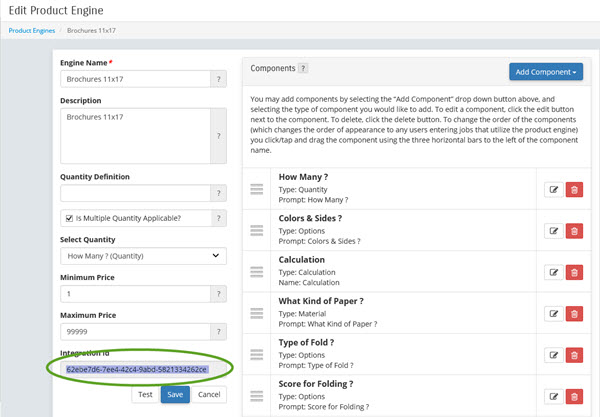Edit the Score for Folding ? component
Screen dimensions: 600x417
[x=554, y=396]
